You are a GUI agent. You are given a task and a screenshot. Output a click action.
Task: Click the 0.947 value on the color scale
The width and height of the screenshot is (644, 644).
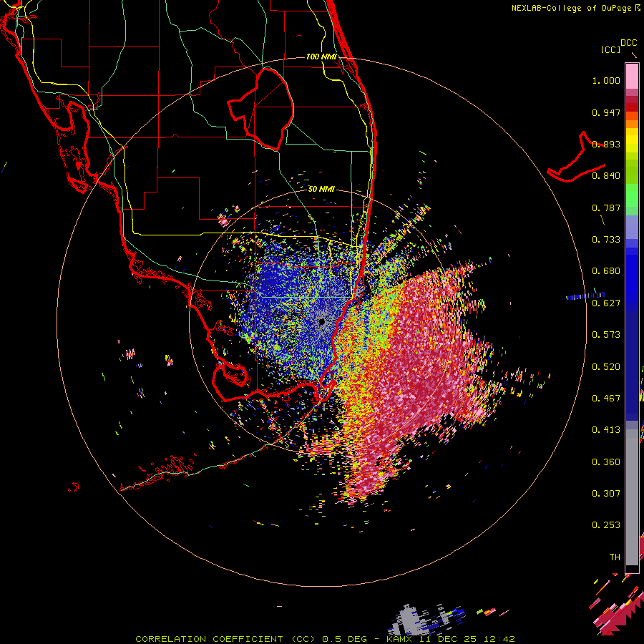(x=606, y=112)
